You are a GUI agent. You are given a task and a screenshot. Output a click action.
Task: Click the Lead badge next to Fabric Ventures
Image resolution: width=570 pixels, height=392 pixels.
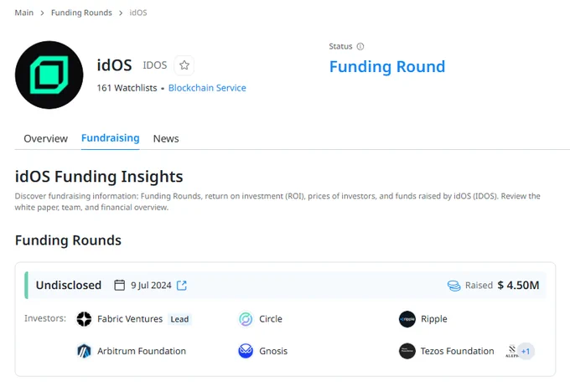(x=179, y=319)
